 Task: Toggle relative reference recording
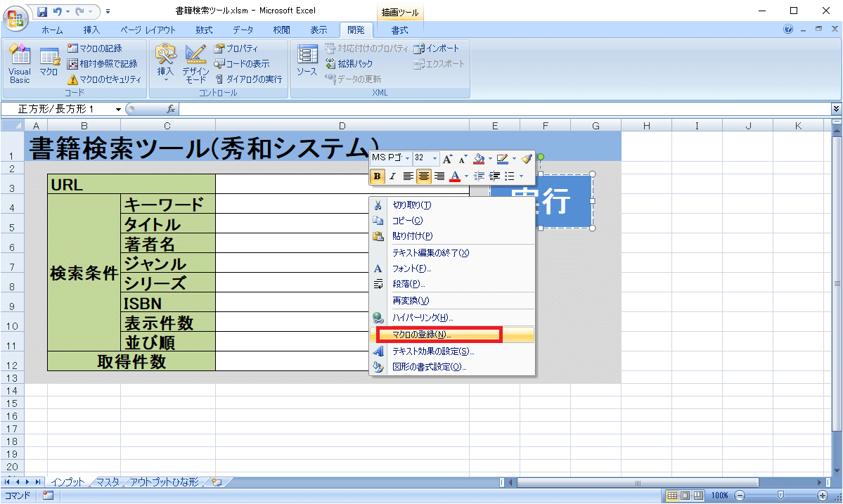(102, 64)
